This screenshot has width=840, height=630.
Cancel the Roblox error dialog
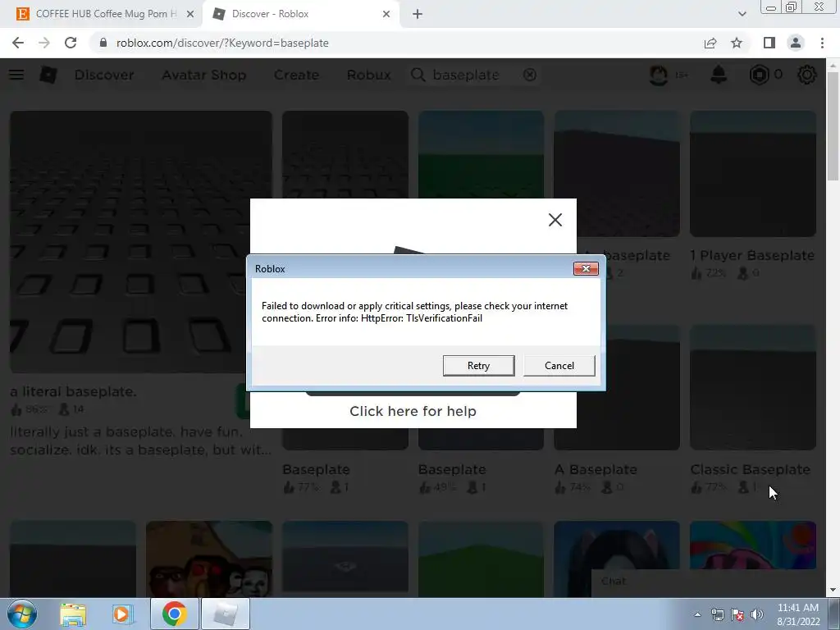(559, 365)
